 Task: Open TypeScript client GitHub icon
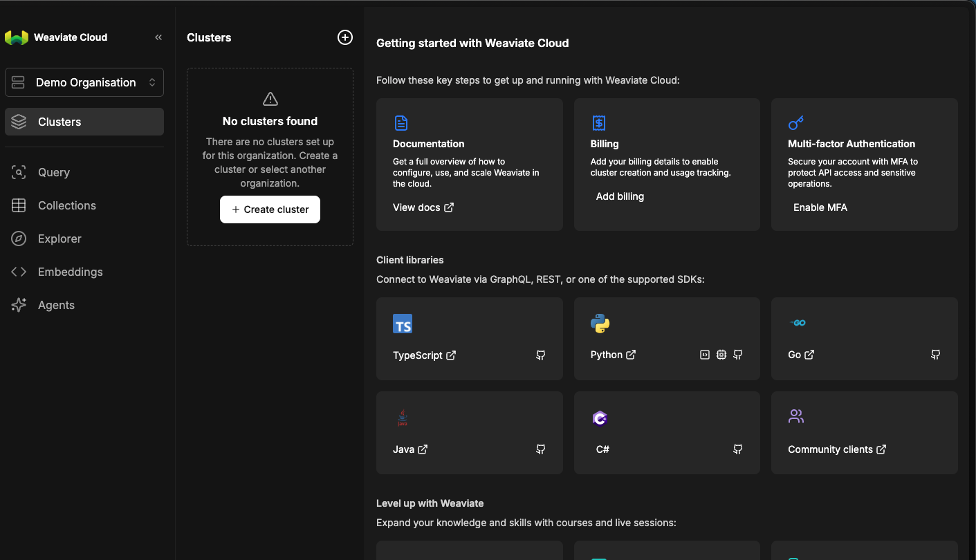541,355
